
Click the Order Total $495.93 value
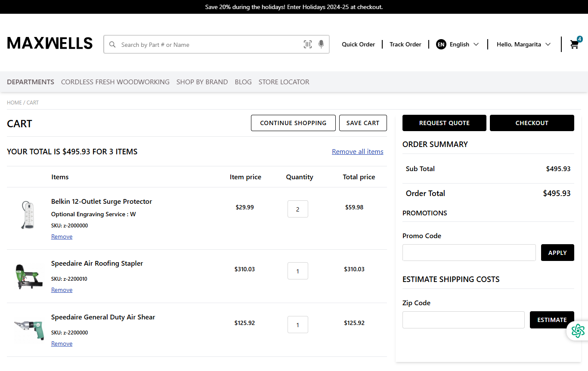pyautogui.click(x=557, y=193)
